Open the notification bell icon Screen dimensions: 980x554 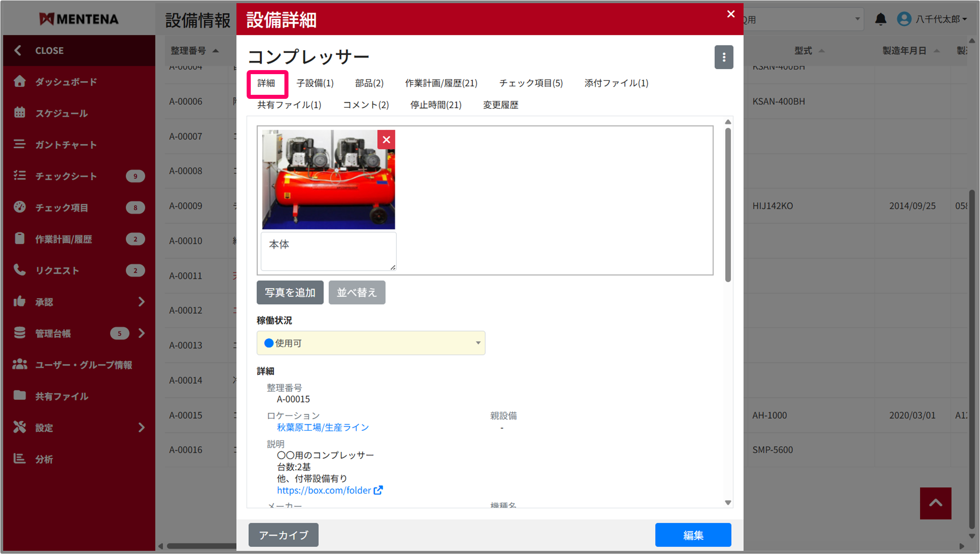click(x=880, y=19)
